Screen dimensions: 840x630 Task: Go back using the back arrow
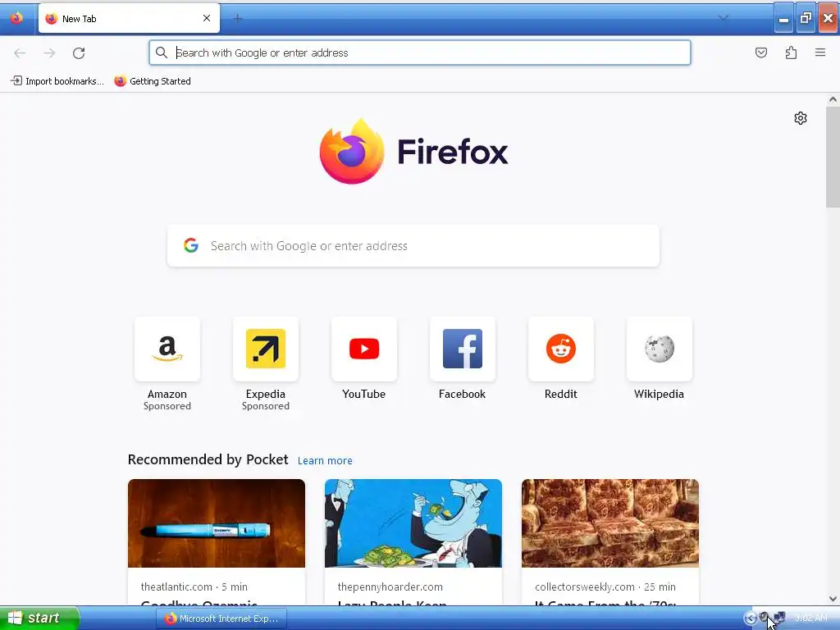click(x=20, y=52)
